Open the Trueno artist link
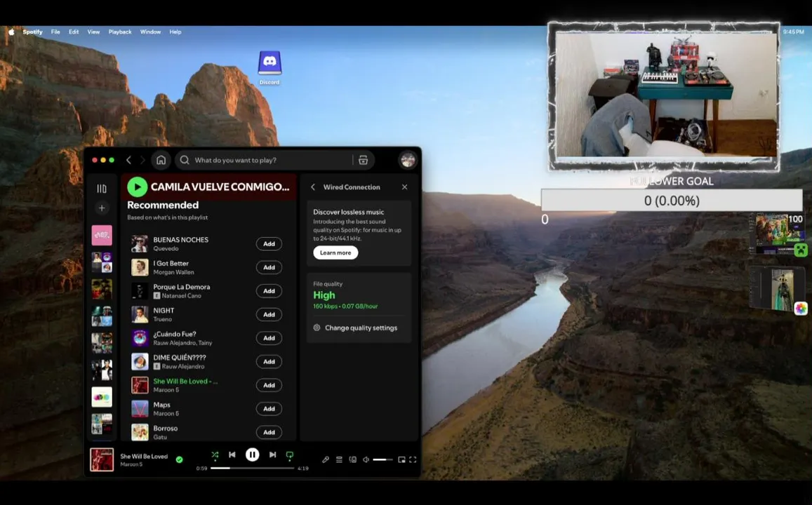This screenshot has width=812, height=505. click(162, 319)
